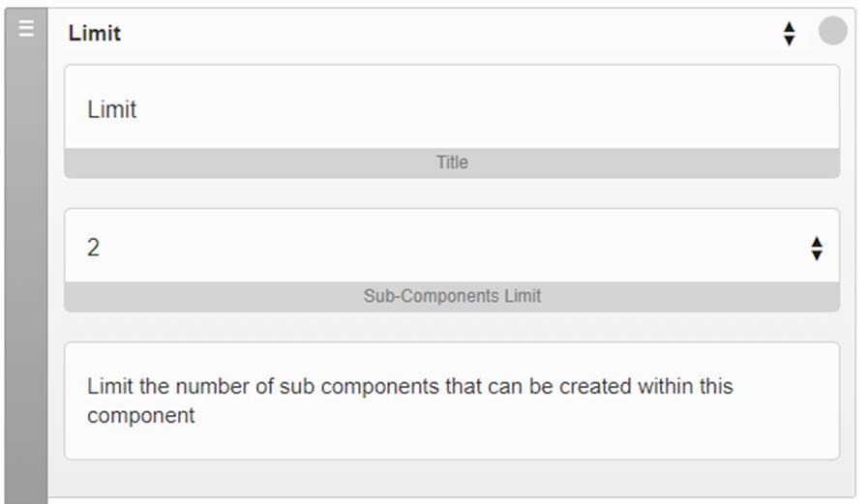
Task: Click the word component in the description
Action: coord(140,415)
